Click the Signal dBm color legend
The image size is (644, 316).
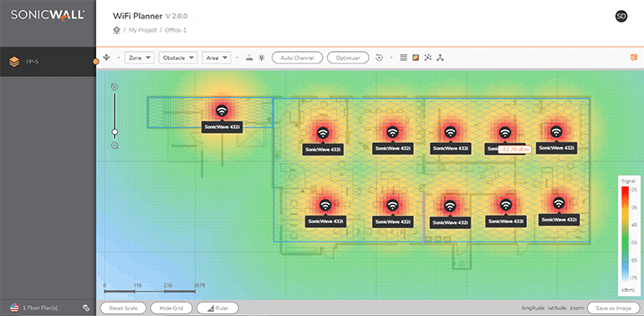pos(629,236)
